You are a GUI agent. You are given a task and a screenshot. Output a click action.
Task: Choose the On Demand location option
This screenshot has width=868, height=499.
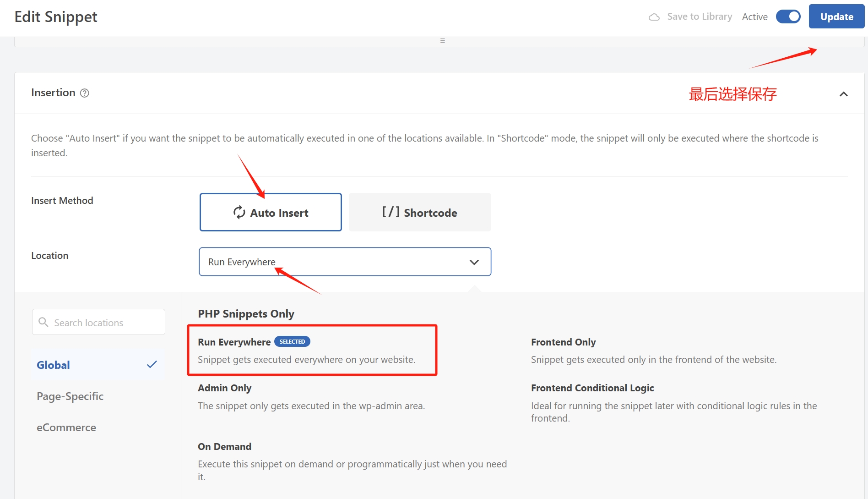click(352, 461)
